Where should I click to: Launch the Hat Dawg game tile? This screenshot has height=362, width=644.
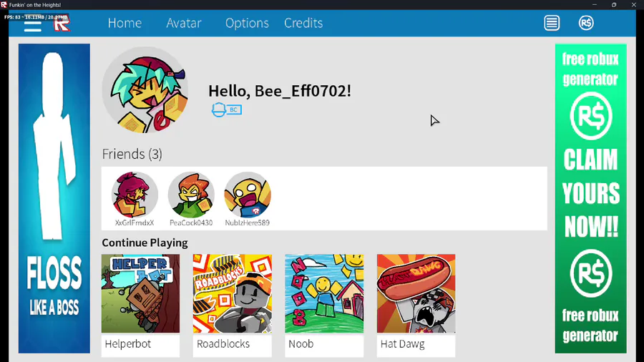(416, 305)
